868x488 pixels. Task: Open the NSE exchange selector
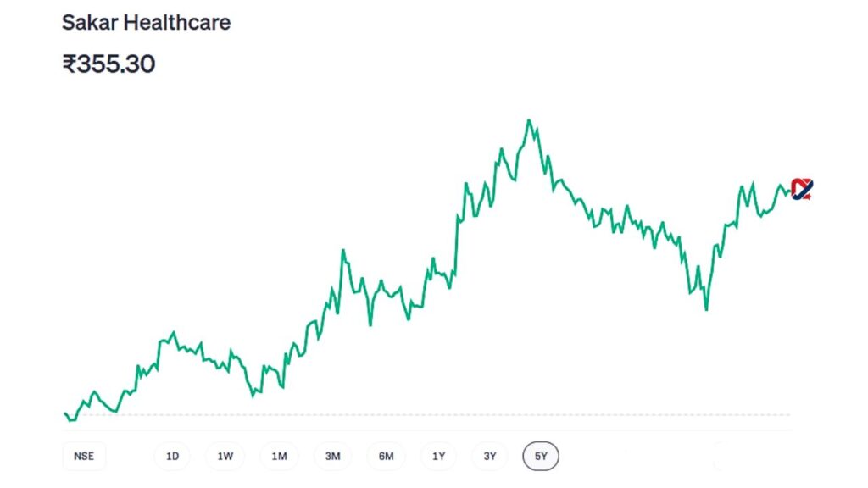[84, 457]
